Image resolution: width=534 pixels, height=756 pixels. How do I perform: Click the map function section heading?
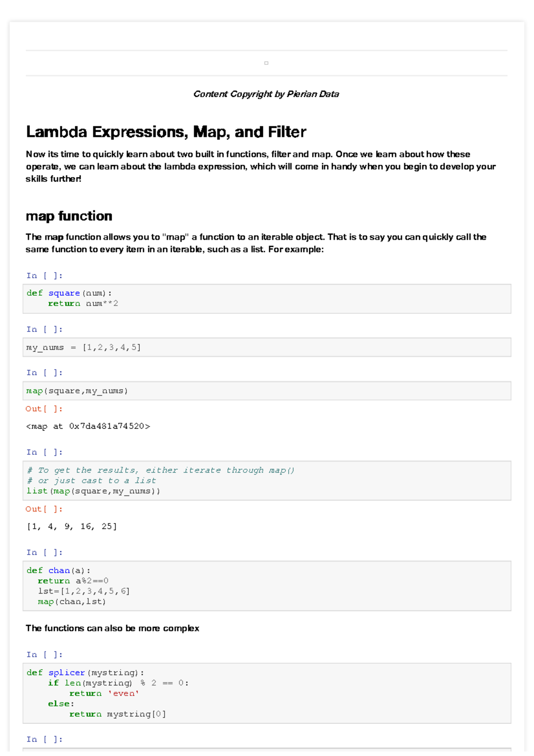tap(69, 216)
